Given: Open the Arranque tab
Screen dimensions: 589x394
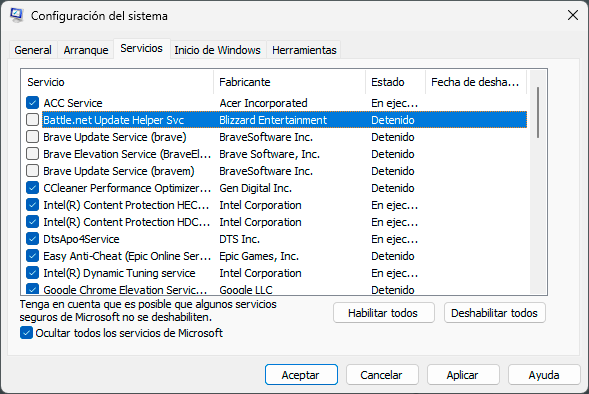Looking at the screenshot, I should pyautogui.click(x=86, y=50).
